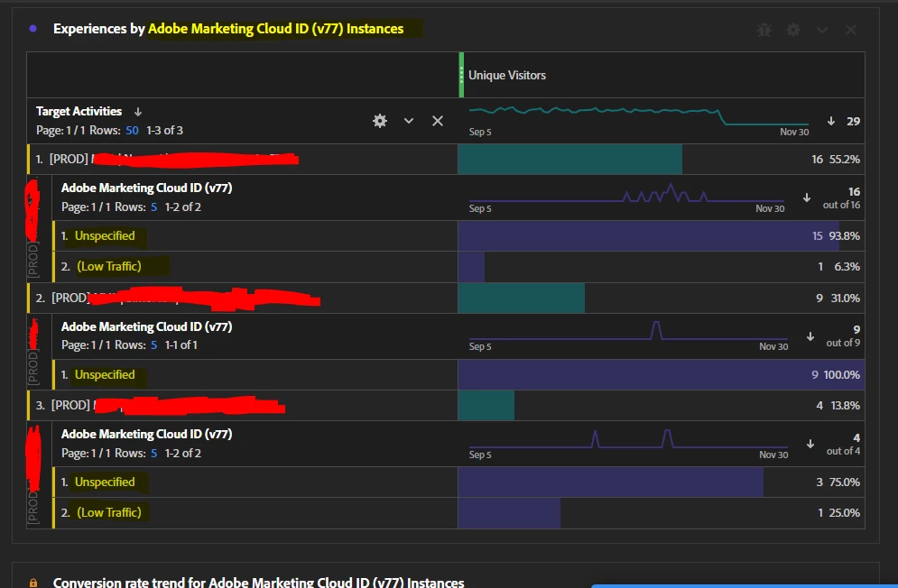Toggle sort arrow next to Target Activities
Image resolution: width=898 pixels, height=588 pixels.
[x=138, y=112]
